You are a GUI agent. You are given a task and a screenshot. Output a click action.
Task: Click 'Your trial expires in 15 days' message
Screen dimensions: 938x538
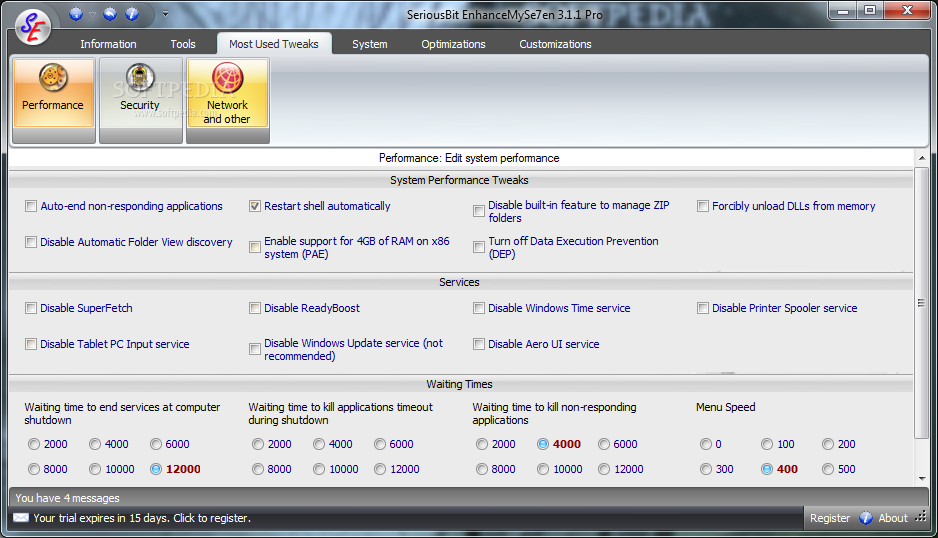tap(142, 518)
